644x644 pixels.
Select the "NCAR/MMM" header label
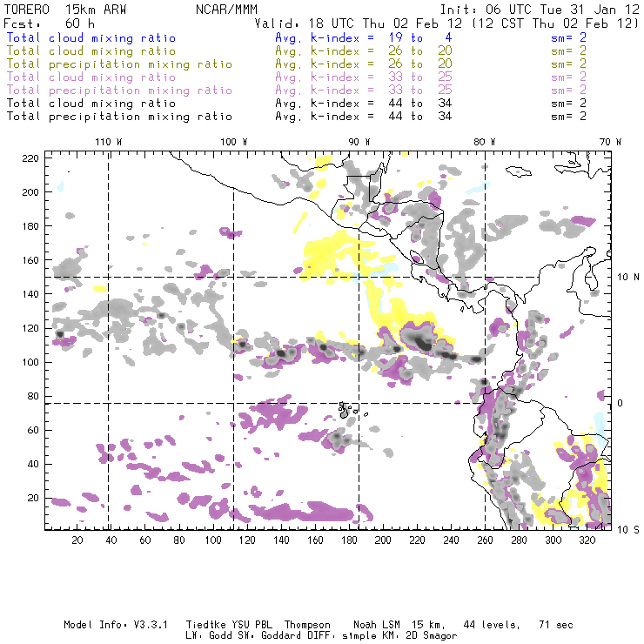[x=226, y=10]
